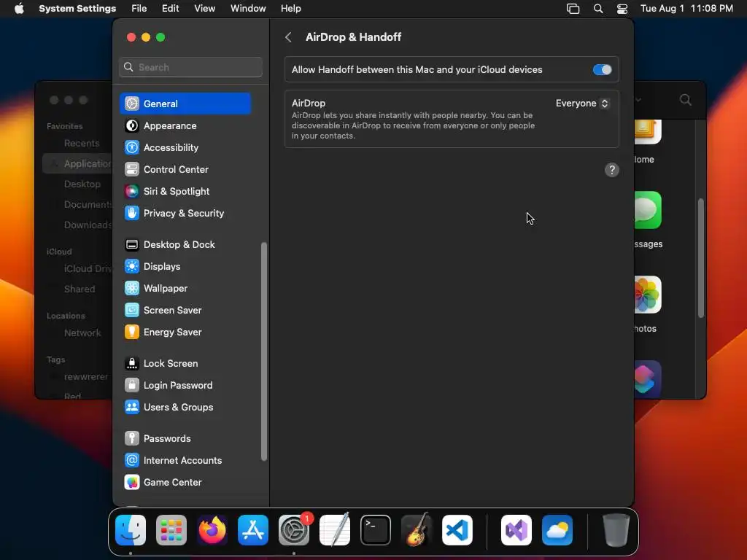This screenshot has height=560, width=747.
Task: Open App Store from the Dock
Action: pos(253,530)
